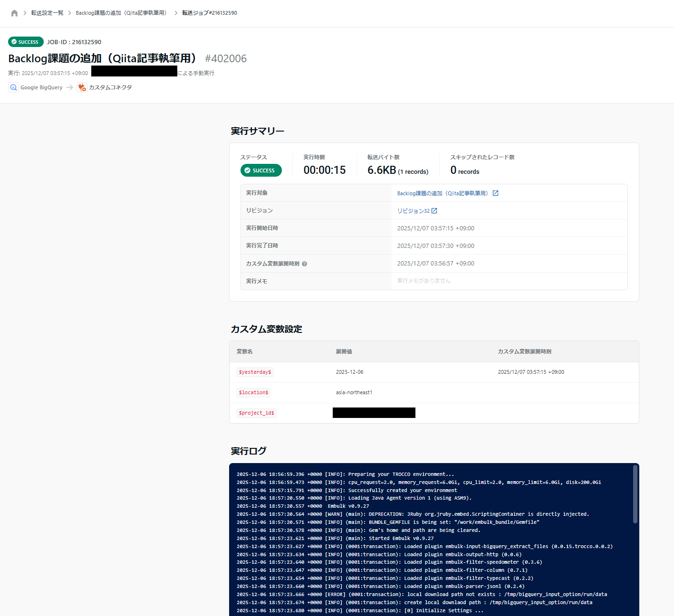Click external-link icon beside 実行対象 link
Viewport: 674px width, 616px height.
coord(495,193)
